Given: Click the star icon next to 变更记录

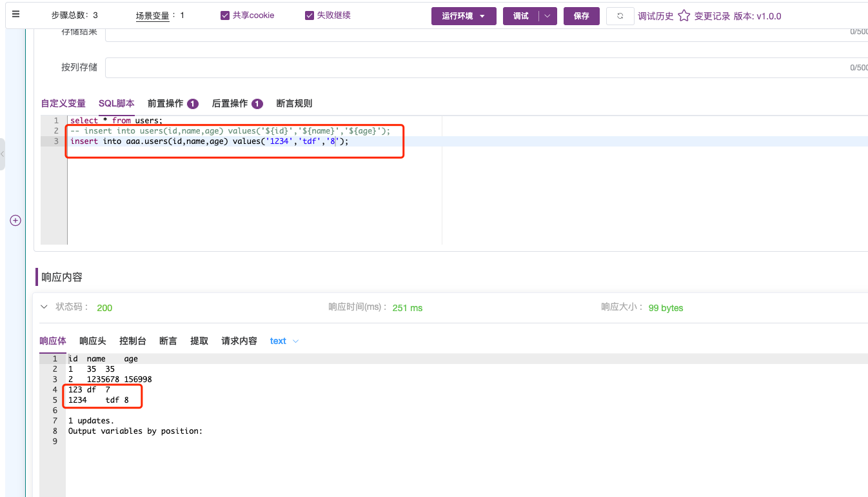Looking at the screenshot, I should (684, 15).
